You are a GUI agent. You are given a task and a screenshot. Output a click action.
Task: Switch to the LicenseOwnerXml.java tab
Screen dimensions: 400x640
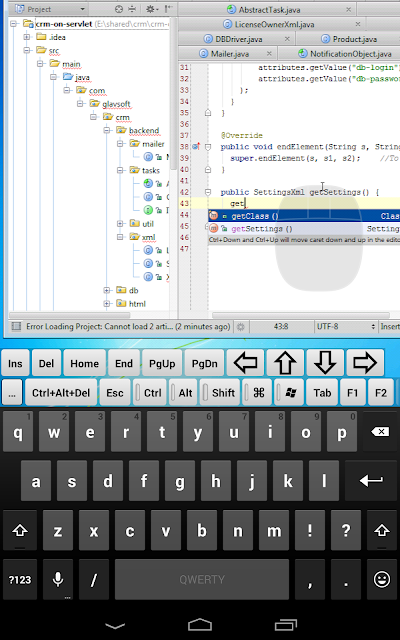[x=274, y=24]
